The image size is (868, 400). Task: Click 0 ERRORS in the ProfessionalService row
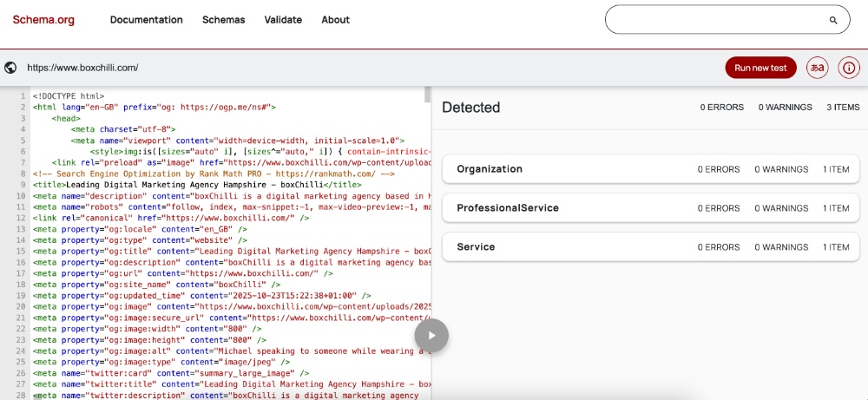719,208
